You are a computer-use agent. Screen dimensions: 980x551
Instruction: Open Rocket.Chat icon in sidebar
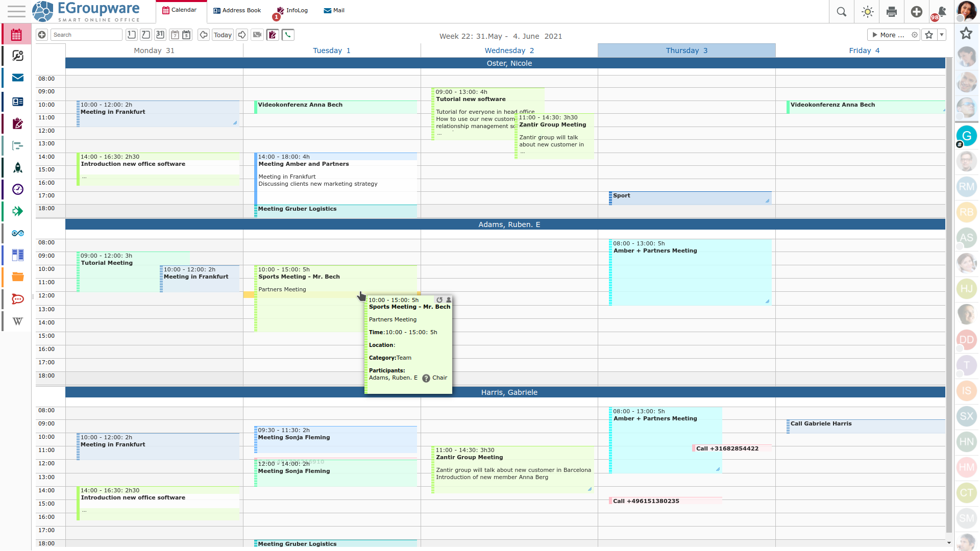(18, 299)
